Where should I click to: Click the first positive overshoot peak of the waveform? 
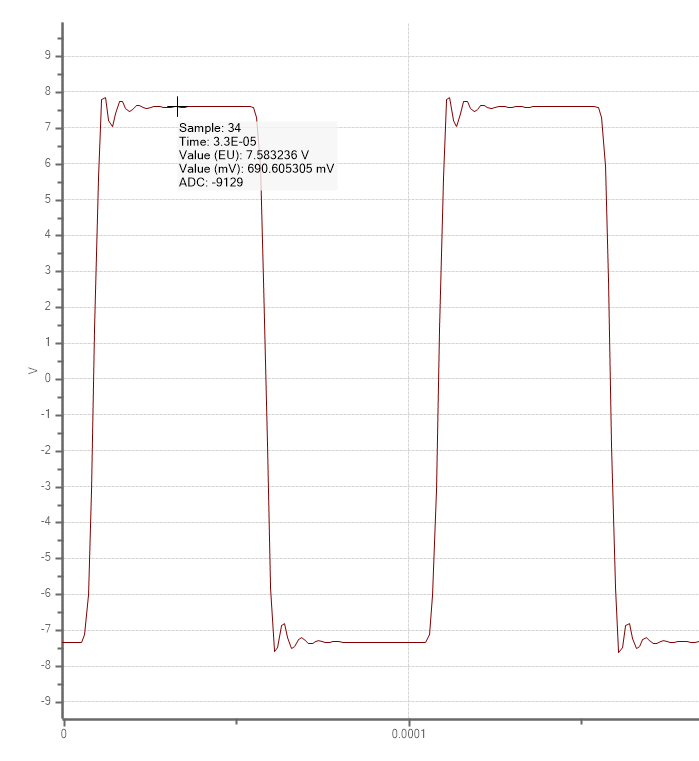point(104,99)
